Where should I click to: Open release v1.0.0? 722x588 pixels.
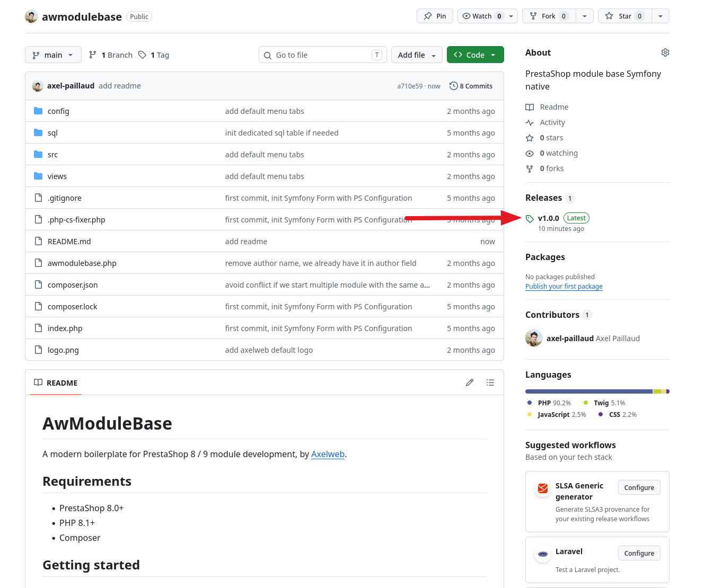point(548,218)
